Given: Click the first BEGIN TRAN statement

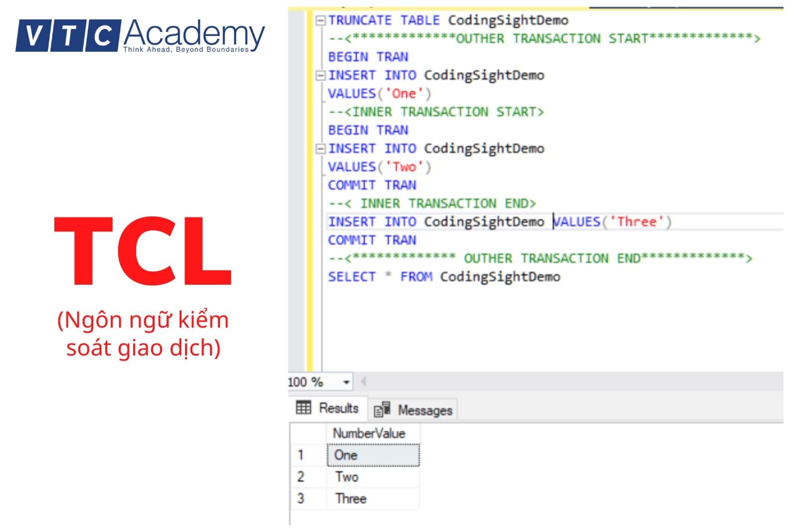Looking at the screenshot, I should pos(368,57).
